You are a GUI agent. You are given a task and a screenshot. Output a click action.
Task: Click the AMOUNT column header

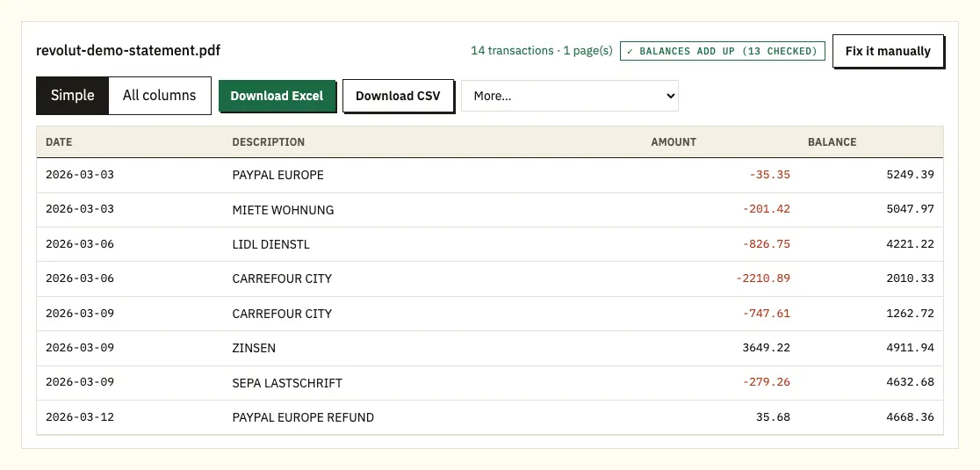pos(674,141)
